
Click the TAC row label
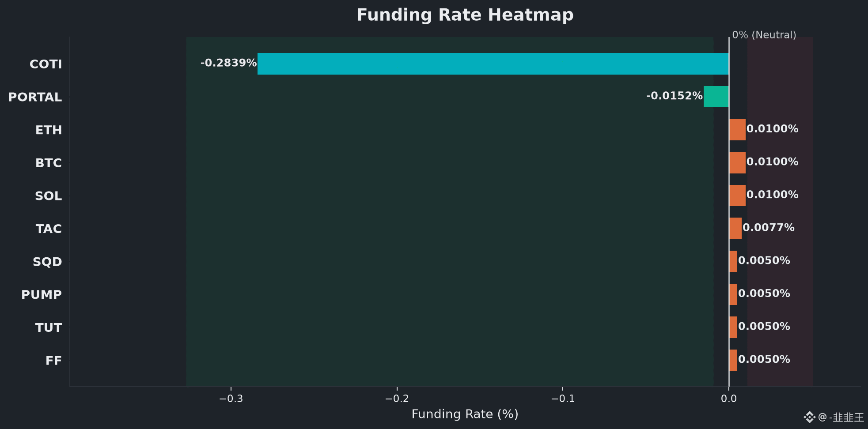49,229
